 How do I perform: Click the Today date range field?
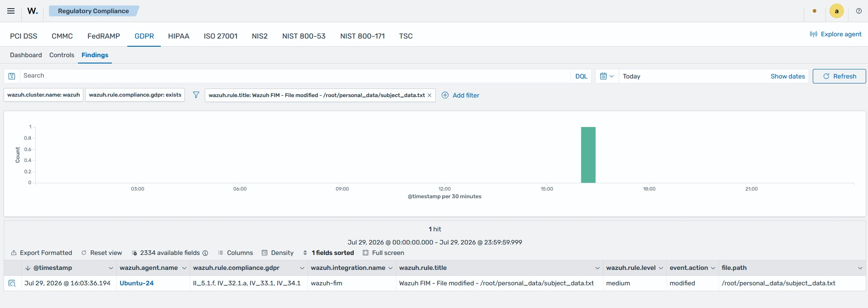tap(693, 76)
